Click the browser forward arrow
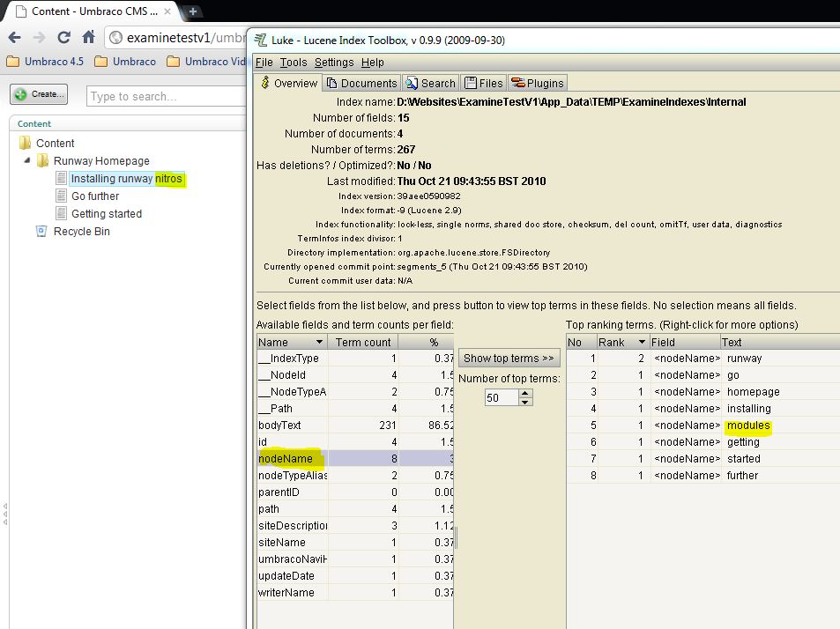Viewport: 840px width, 629px height. coord(39,38)
